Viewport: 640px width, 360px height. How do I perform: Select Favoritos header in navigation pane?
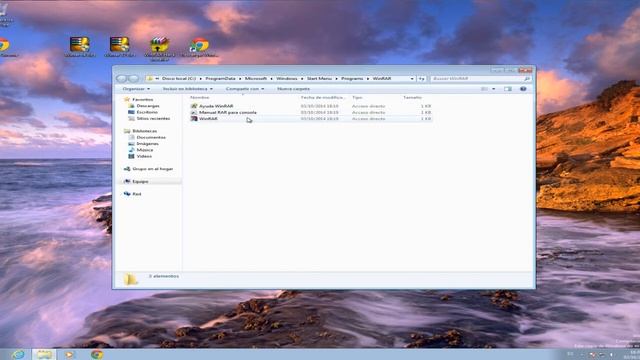coord(142,100)
